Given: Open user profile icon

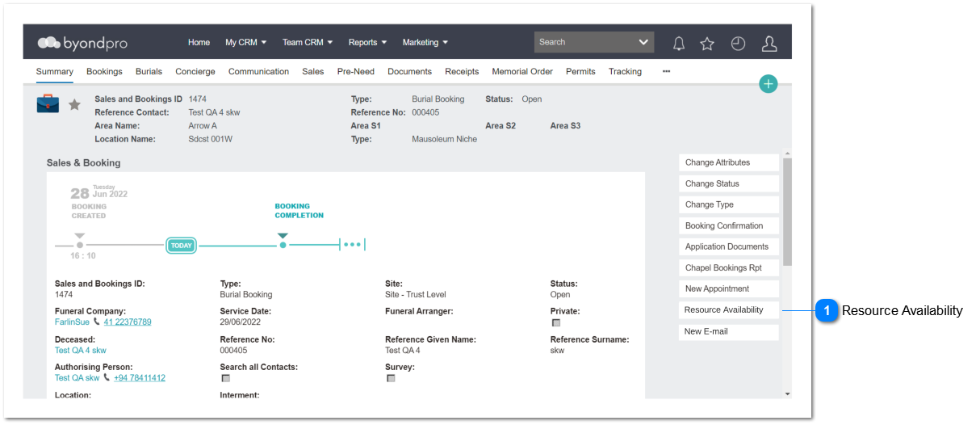Looking at the screenshot, I should tap(769, 44).
